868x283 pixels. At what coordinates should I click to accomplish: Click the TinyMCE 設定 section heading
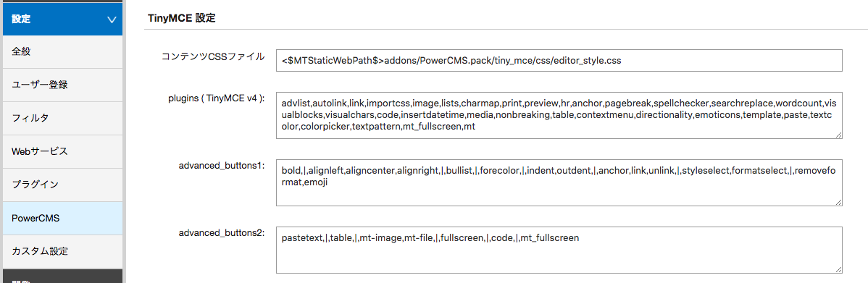tap(182, 18)
